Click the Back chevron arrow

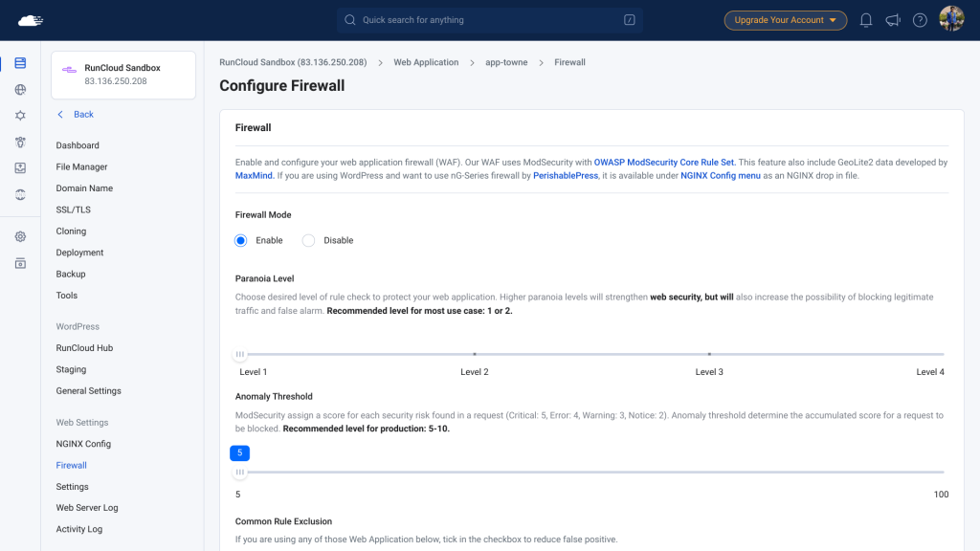(x=60, y=115)
